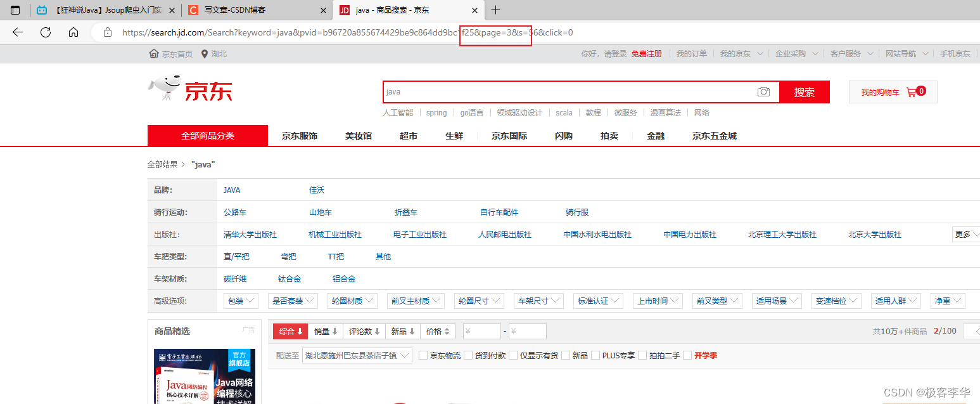Sort results by 销量
Image resolution: width=980 pixels, height=404 pixels.
[x=326, y=331]
